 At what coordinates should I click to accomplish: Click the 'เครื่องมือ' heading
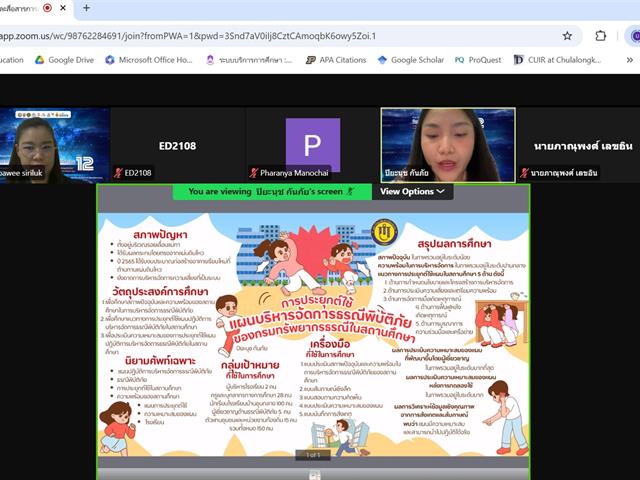click(330, 344)
